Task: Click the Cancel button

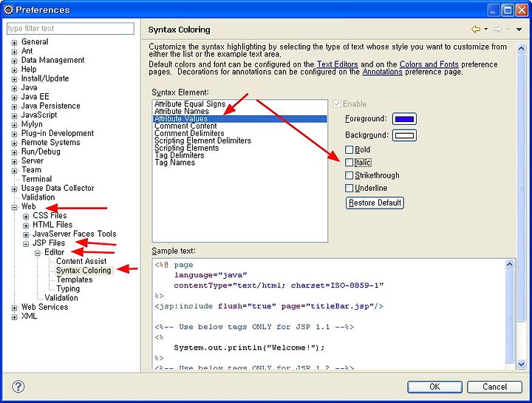Action: pyautogui.click(x=494, y=387)
